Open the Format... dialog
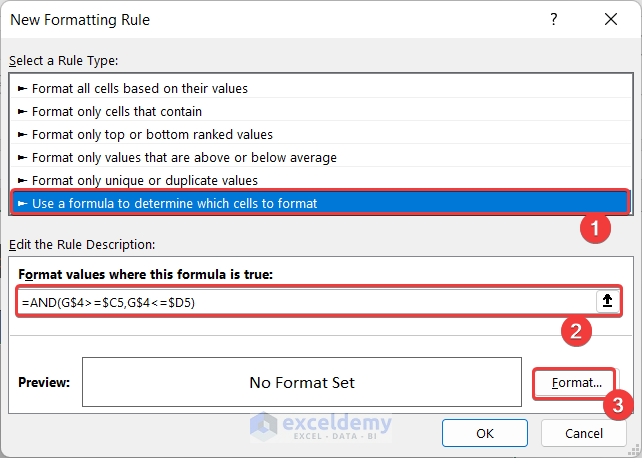This screenshot has height=458, width=642. click(x=569, y=382)
